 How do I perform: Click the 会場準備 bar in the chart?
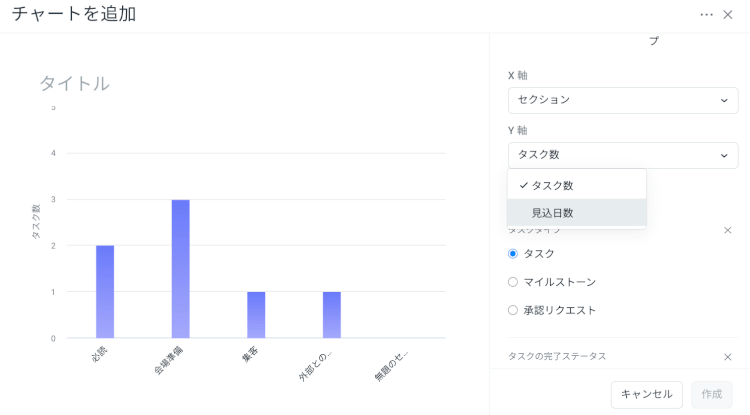[180, 268]
